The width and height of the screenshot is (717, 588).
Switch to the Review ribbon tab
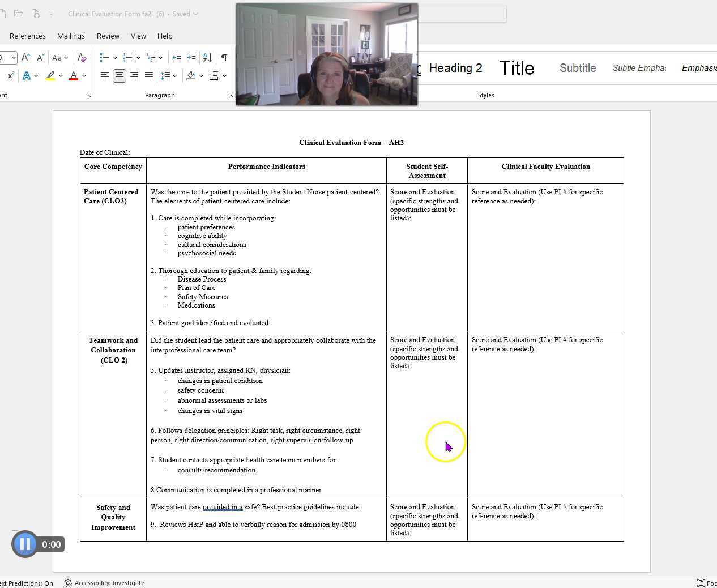[x=108, y=36]
